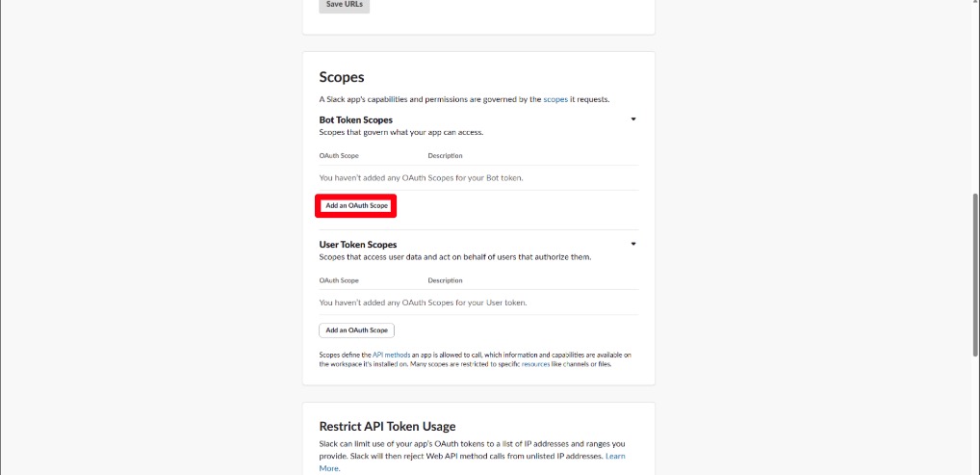The width and height of the screenshot is (980, 475).
Task: Click the Bot Token Scopes heading
Action: pos(355,119)
